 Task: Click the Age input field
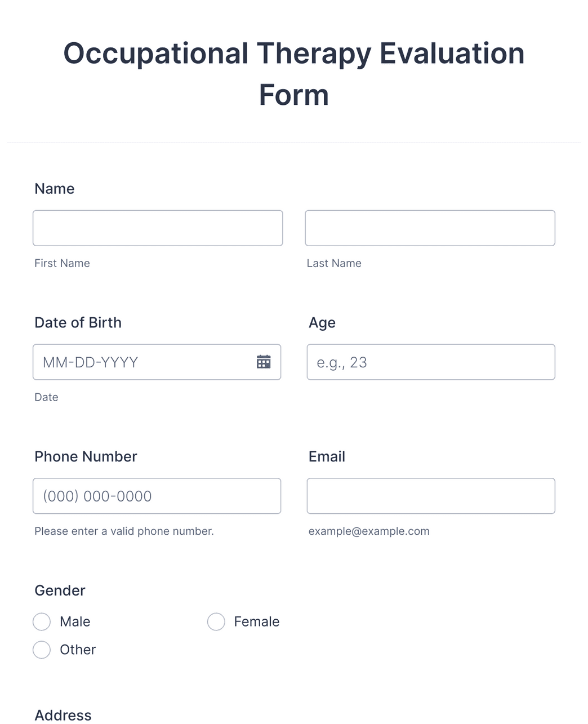431,362
